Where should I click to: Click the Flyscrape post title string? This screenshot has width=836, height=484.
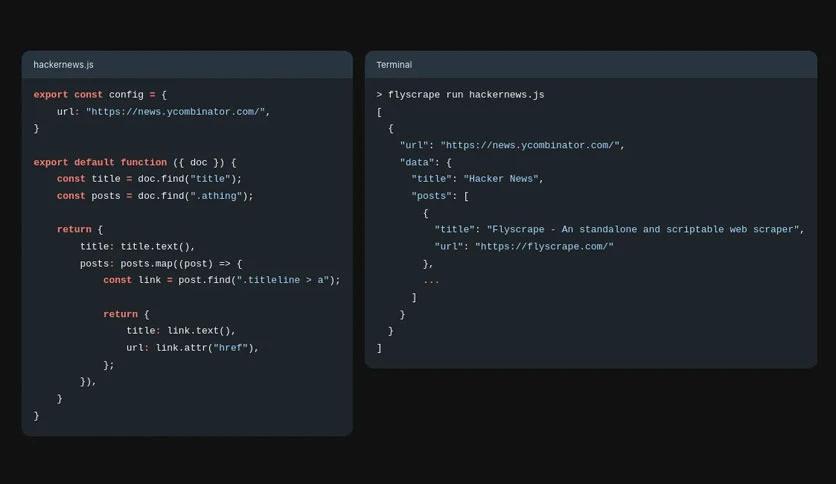[x=642, y=229]
